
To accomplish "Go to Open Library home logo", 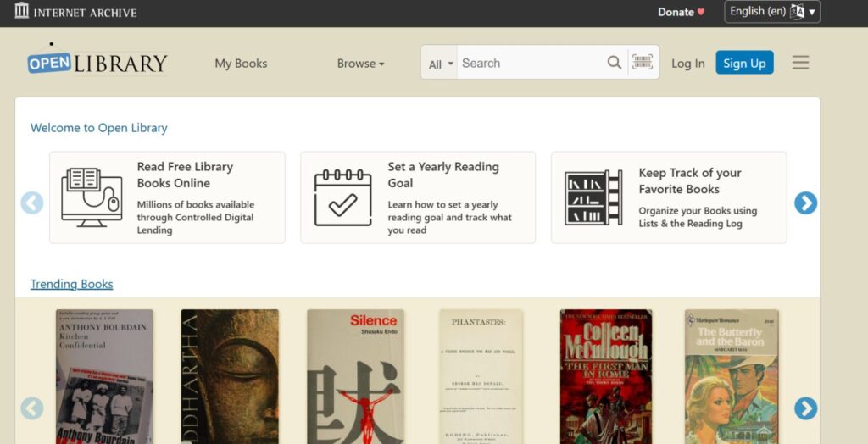I will (97, 63).
